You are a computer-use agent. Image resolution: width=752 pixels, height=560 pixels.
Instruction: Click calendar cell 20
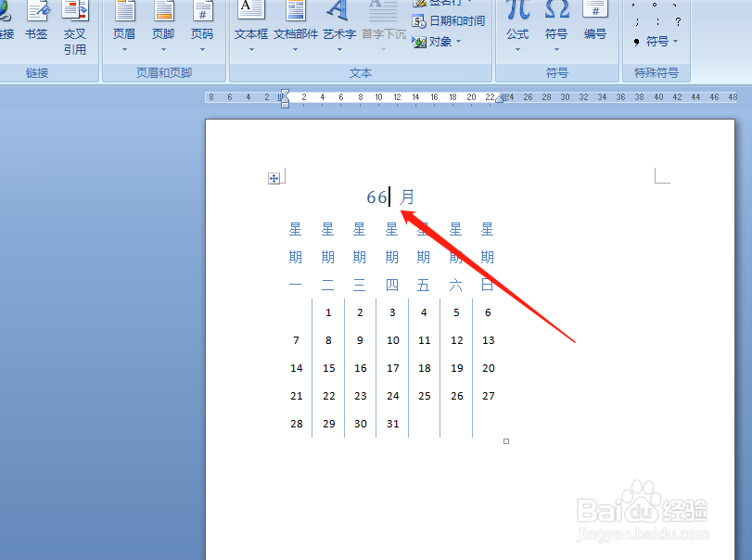pos(489,368)
